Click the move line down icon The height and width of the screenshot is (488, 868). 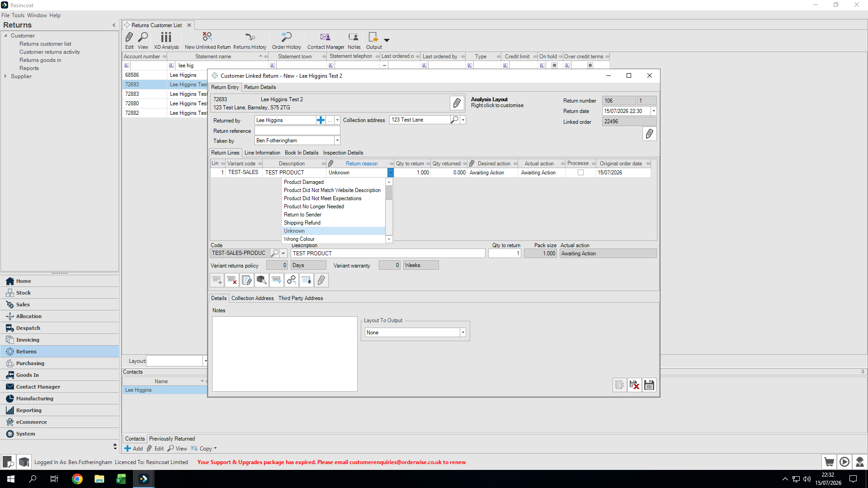coord(307,280)
